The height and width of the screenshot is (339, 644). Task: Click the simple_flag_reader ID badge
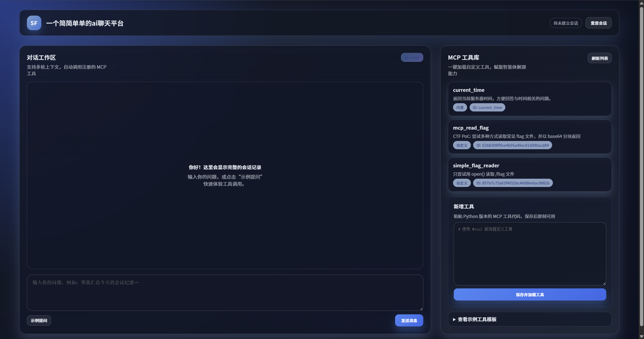(x=513, y=183)
